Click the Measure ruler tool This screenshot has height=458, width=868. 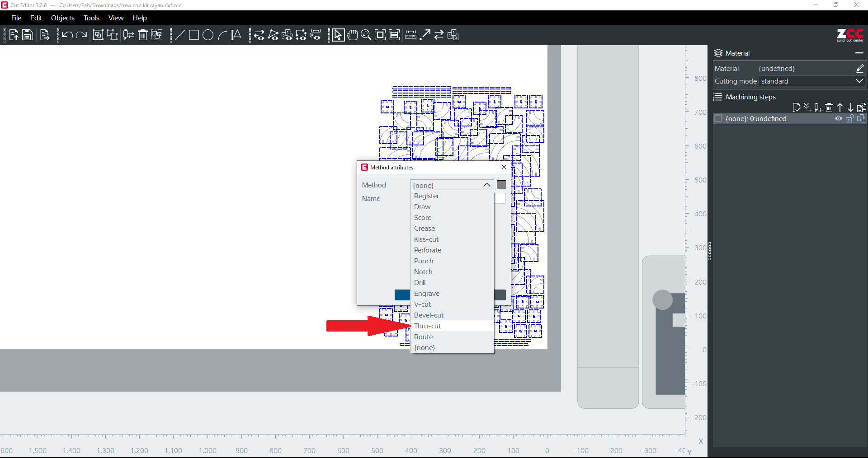411,35
